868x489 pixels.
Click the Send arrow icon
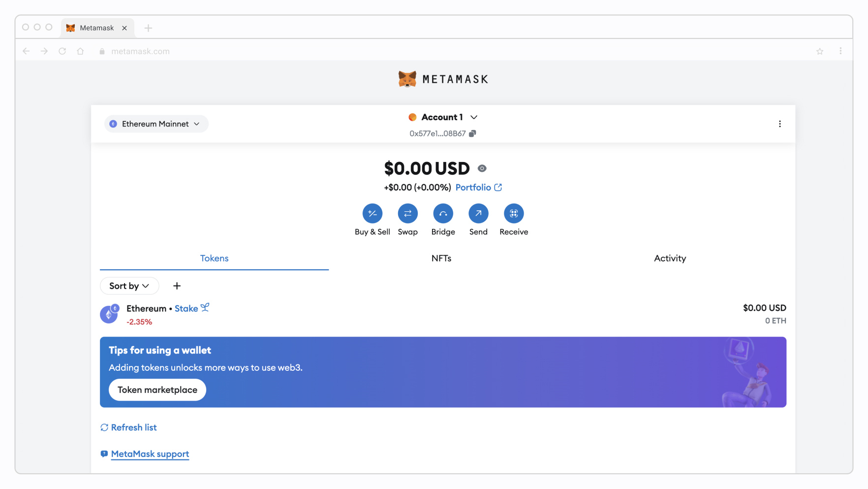coord(478,213)
